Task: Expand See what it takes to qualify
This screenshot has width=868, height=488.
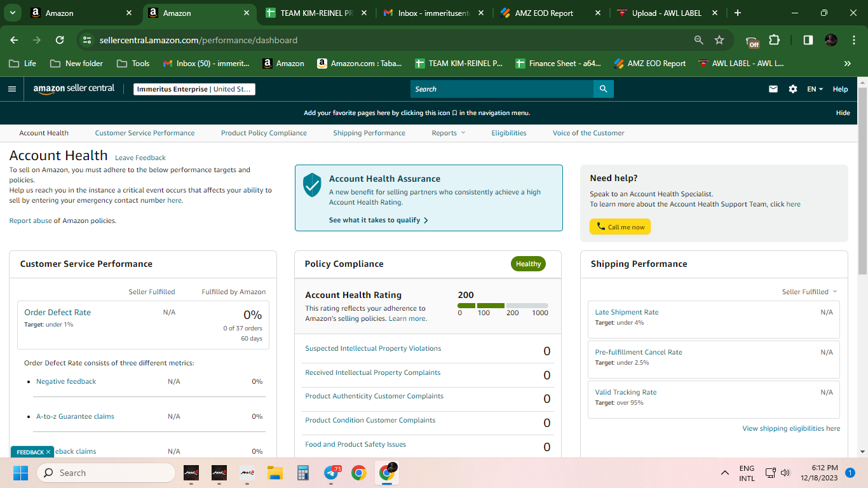Action: 379,220
